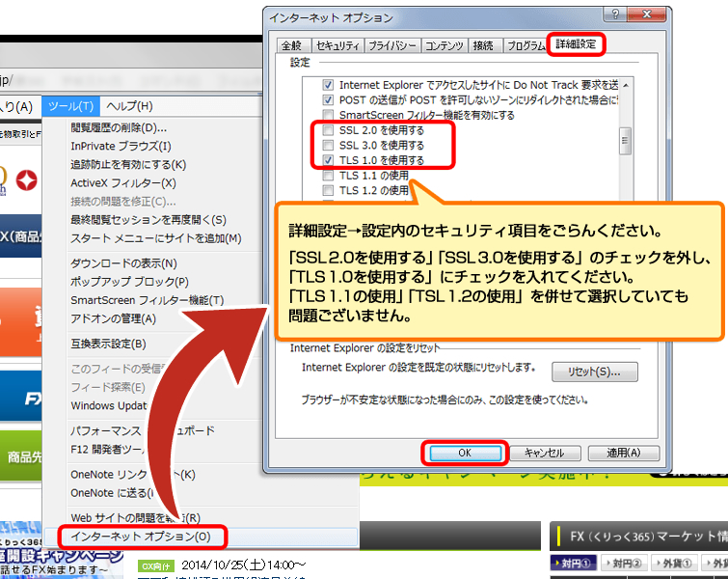Viewport: 728px width, 579px height.
Task: Open the ヘルプ(H) menu
Action: pos(129,106)
